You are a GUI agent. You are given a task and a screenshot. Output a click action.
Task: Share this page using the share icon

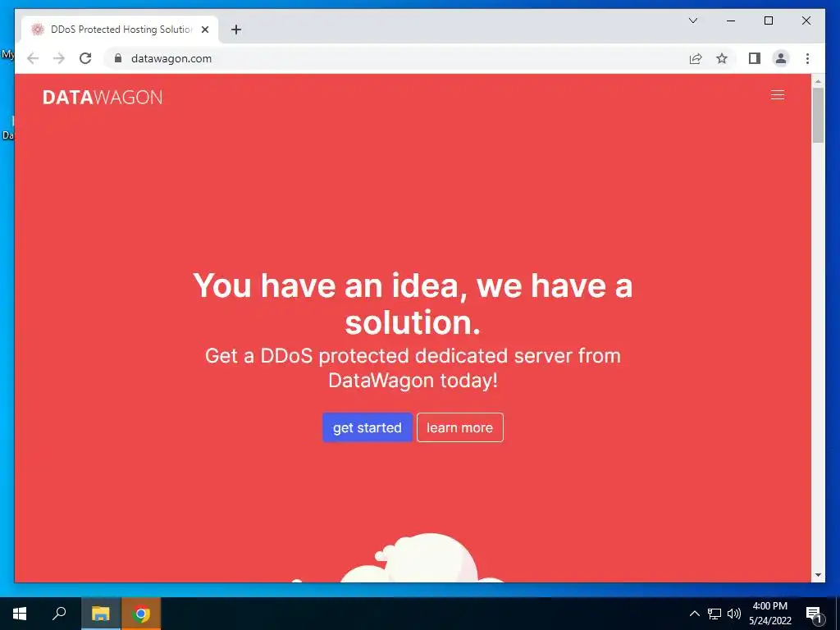click(696, 58)
